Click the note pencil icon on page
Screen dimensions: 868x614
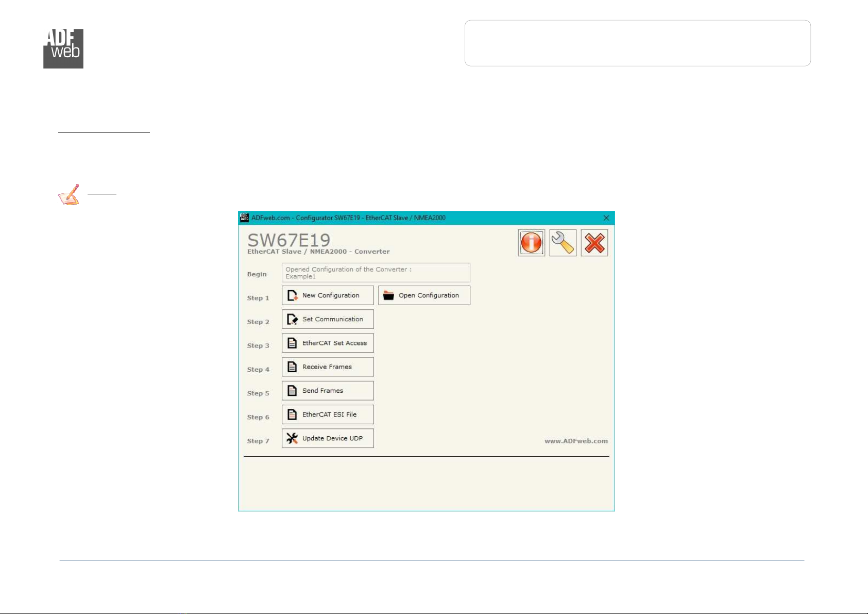(69, 195)
